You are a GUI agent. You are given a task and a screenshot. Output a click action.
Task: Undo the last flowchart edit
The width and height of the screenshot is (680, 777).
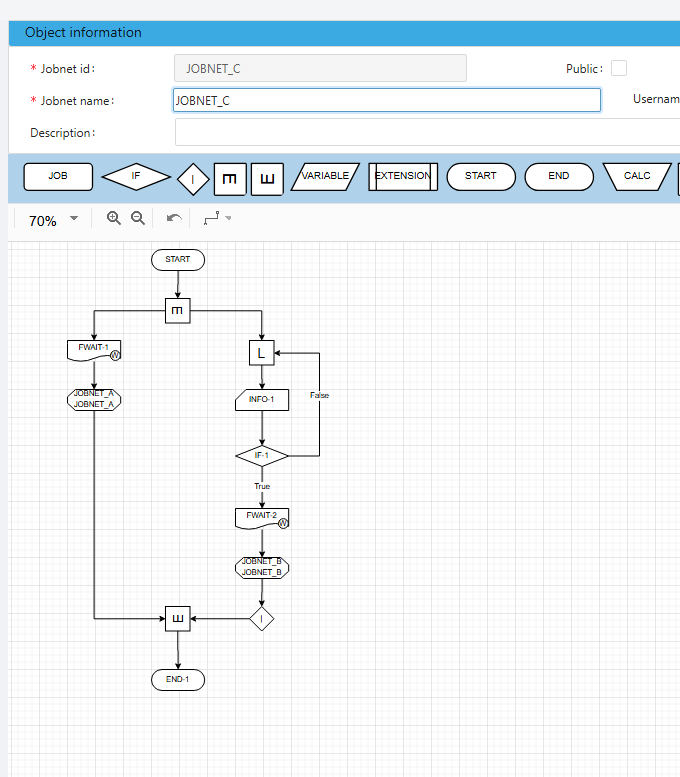[174, 219]
